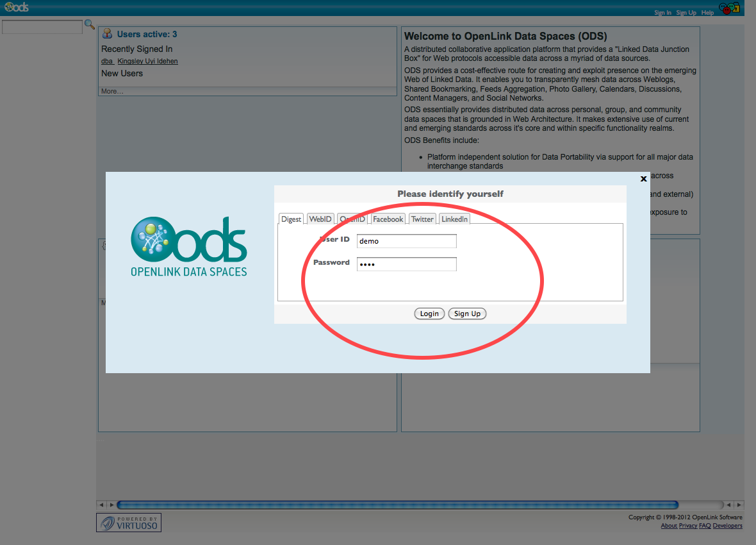
Task: Open the Help link in header
Action: [707, 13]
